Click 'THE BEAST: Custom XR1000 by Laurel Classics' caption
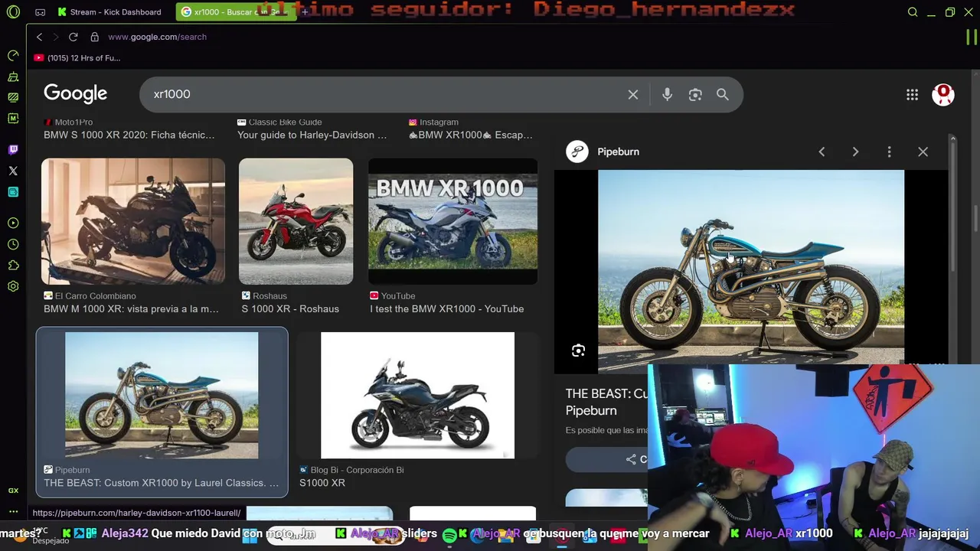This screenshot has width=980, height=551. pos(161,483)
